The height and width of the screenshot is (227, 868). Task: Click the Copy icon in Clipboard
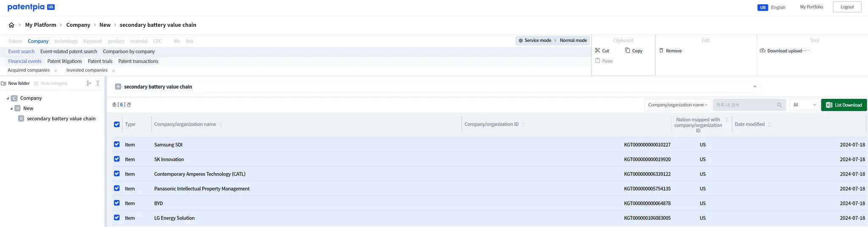point(628,50)
